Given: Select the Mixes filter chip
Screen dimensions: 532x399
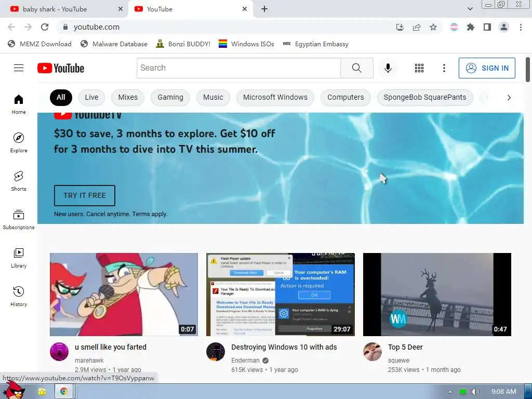Looking at the screenshot, I should 128,97.
